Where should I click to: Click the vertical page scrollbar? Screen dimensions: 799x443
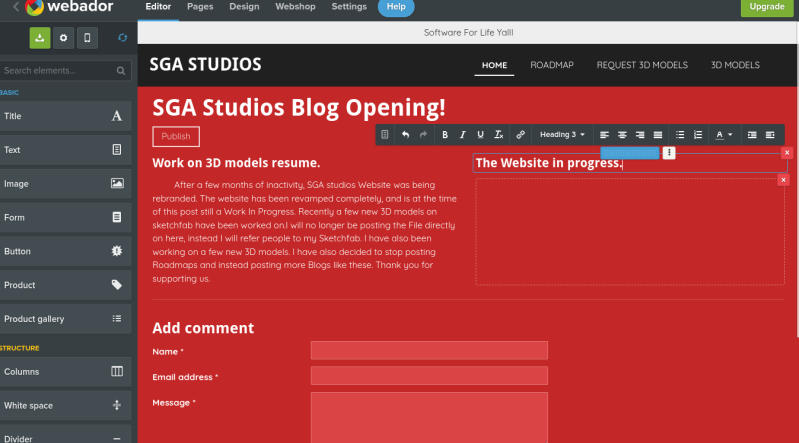796,178
